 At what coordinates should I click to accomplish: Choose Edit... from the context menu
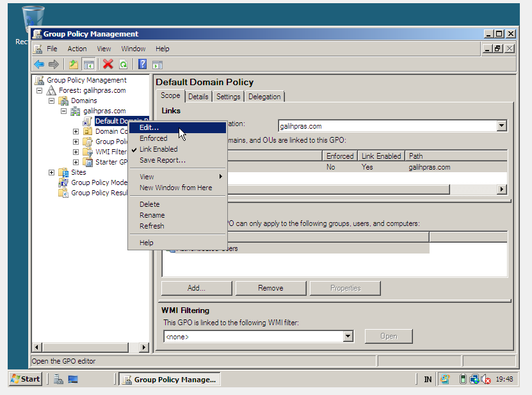point(177,127)
